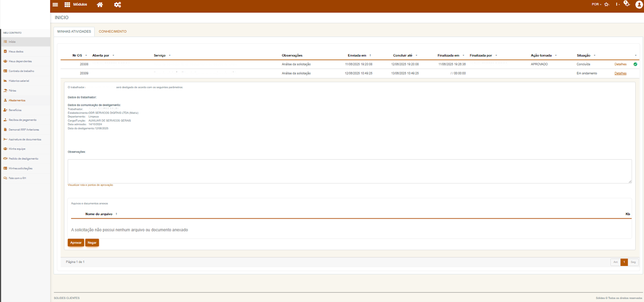Click SOLIDES CLIENTES footer text
The width and height of the screenshot is (644, 302).
click(67, 298)
